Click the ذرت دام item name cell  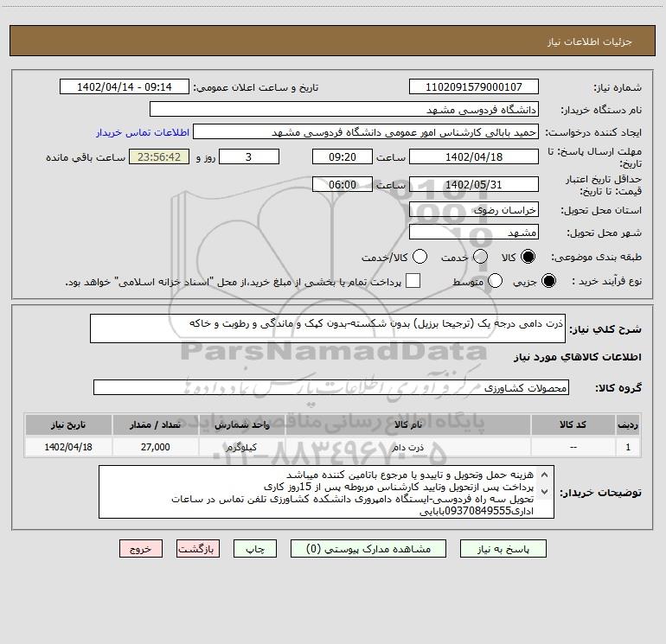(x=408, y=447)
